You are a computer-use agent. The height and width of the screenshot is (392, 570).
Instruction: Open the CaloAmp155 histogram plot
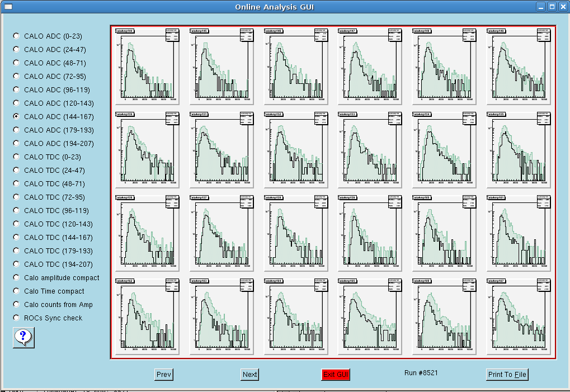coord(519,150)
